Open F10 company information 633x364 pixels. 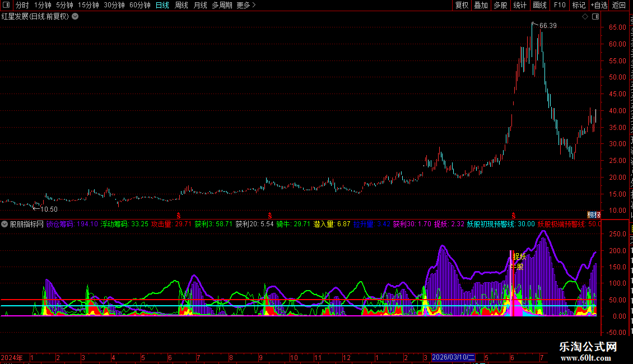click(560, 5)
